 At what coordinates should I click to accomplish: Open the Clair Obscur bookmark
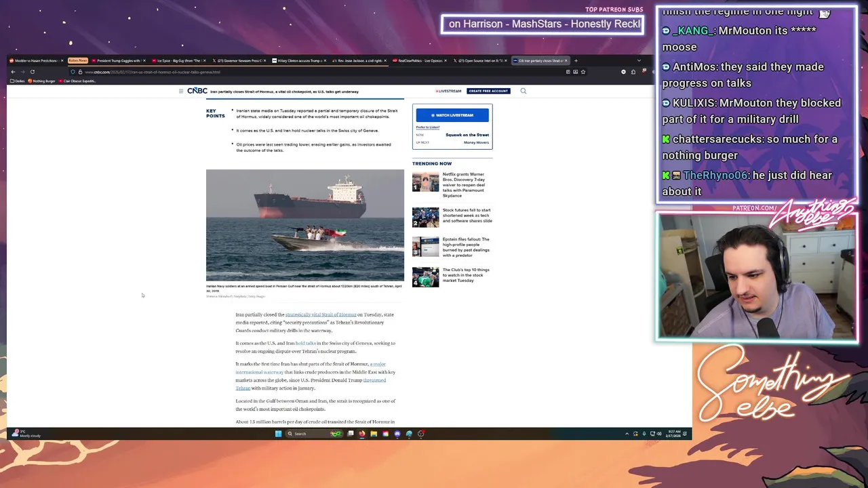pos(77,81)
